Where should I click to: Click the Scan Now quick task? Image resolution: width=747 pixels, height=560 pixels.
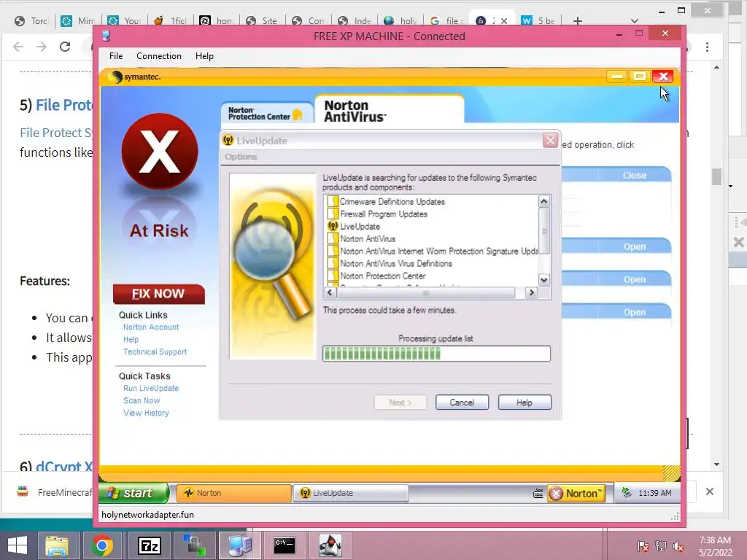point(142,400)
